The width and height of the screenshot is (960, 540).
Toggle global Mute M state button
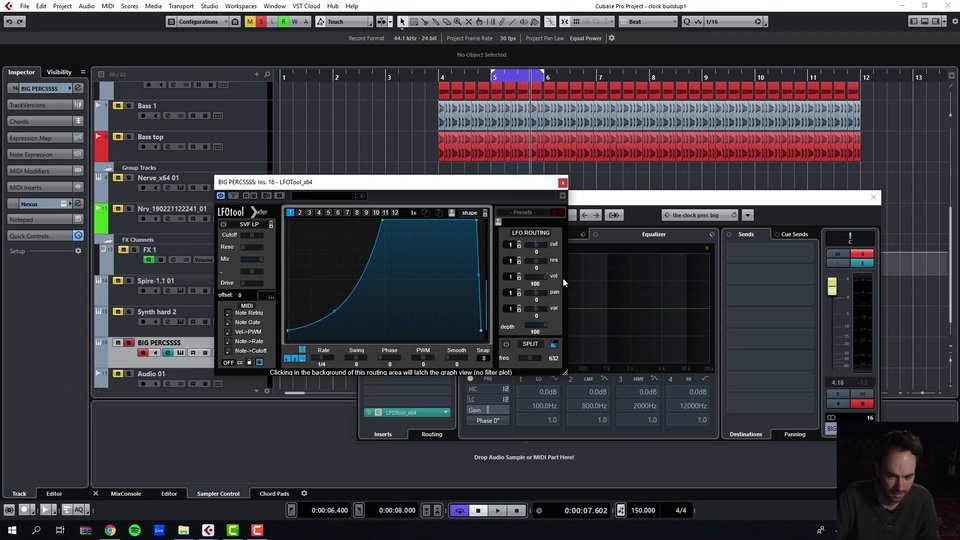[x=250, y=21]
